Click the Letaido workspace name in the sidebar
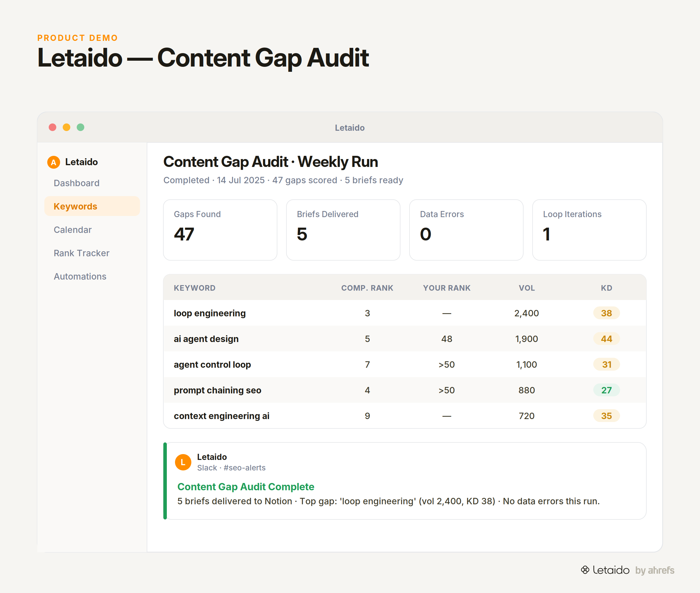This screenshot has width=700, height=593. point(81,162)
